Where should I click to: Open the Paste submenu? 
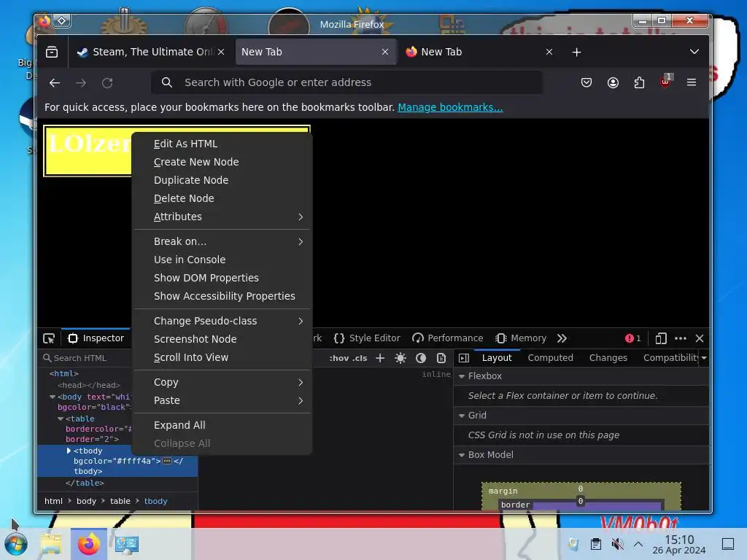(222, 400)
